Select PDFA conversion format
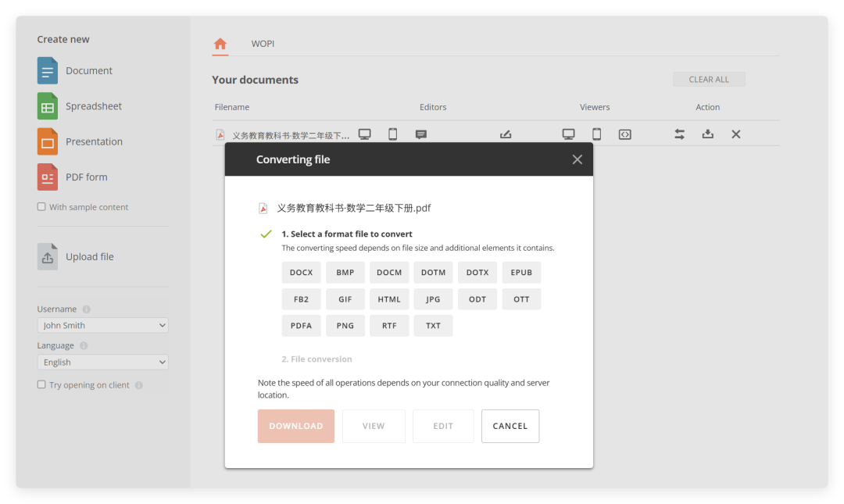This screenshot has width=844, height=504. pyautogui.click(x=301, y=326)
